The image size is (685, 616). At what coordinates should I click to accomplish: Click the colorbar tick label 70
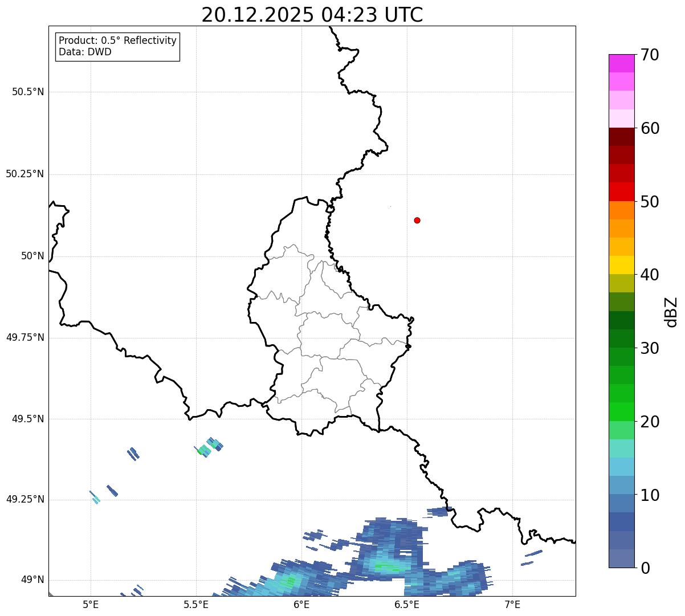pyautogui.click(x=650, y=55)
